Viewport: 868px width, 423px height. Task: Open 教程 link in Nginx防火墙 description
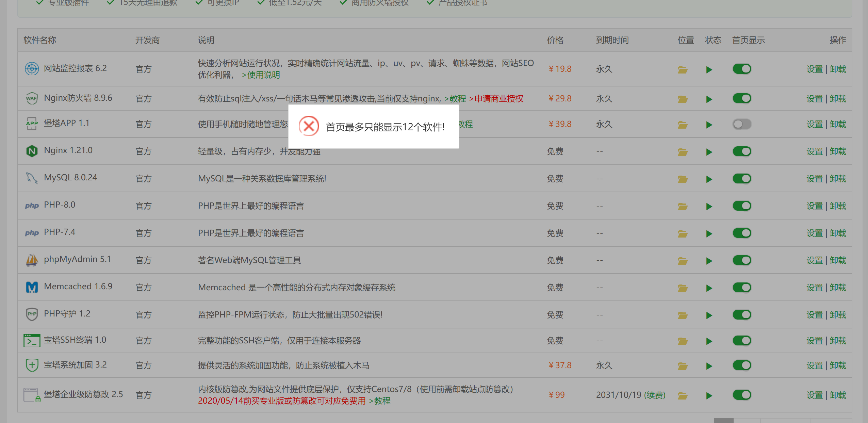[455, 99]
